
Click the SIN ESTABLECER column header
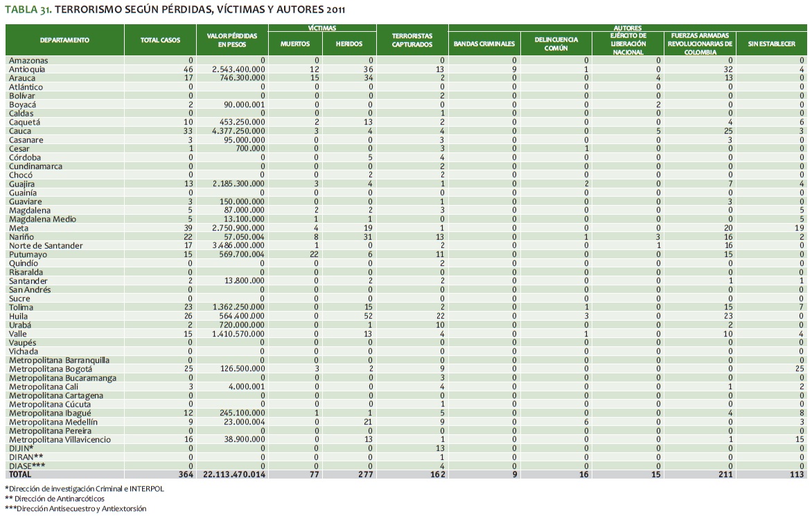pos(771,44)
